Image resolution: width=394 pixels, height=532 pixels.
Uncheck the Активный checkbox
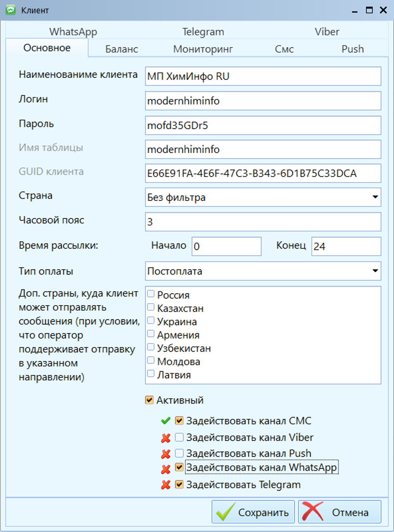149,400
